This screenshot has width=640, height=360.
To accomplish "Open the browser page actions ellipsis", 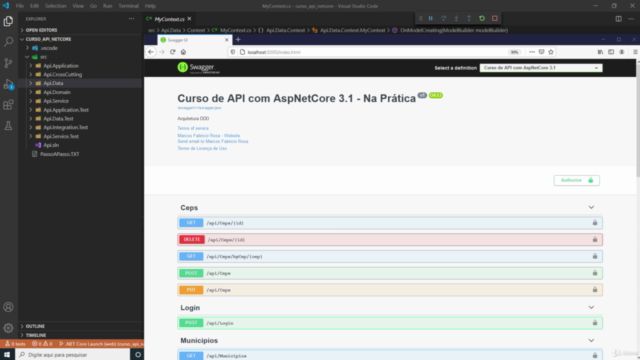I will [532, 52].
